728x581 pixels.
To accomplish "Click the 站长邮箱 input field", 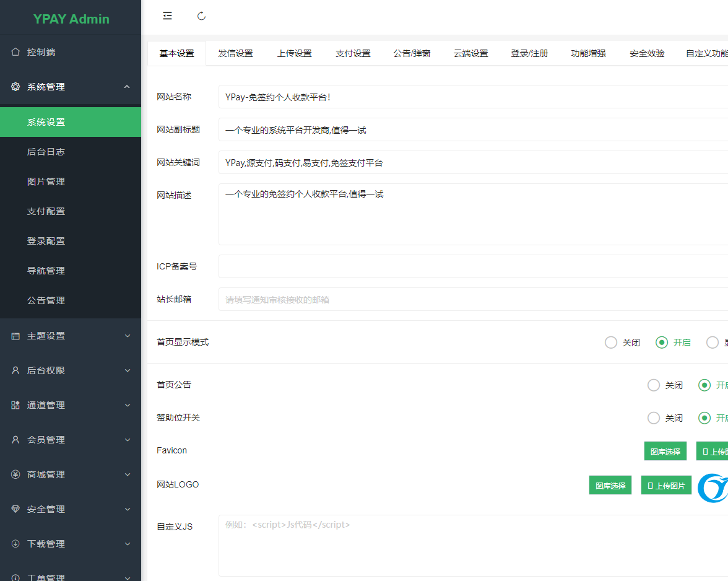I will (x=473, y=299).
